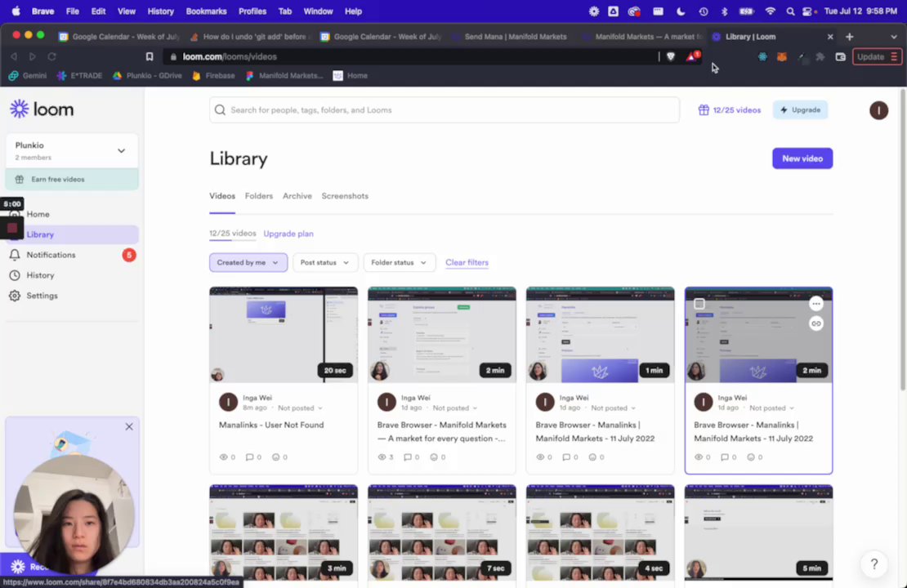
Task: Click the user avatar at top right
Action: point(878,110)
